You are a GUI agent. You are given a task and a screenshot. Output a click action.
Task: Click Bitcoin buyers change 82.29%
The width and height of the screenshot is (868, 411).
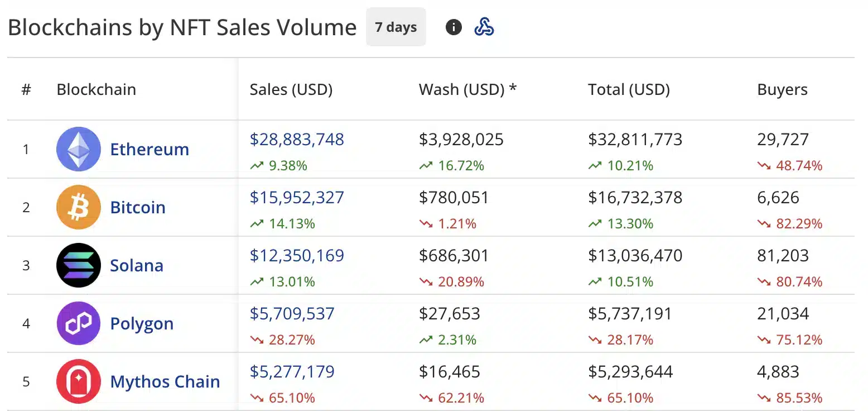point(790,224)
